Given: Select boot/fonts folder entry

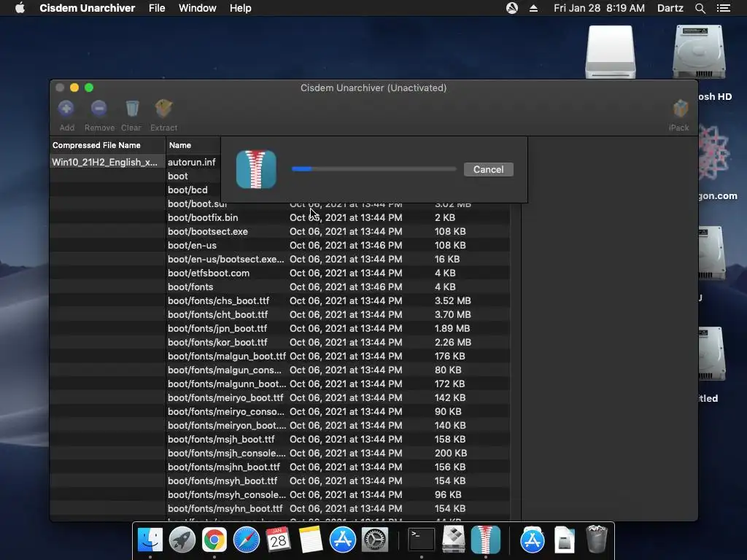Looking at the screenshot, I should tap(338, 287).
